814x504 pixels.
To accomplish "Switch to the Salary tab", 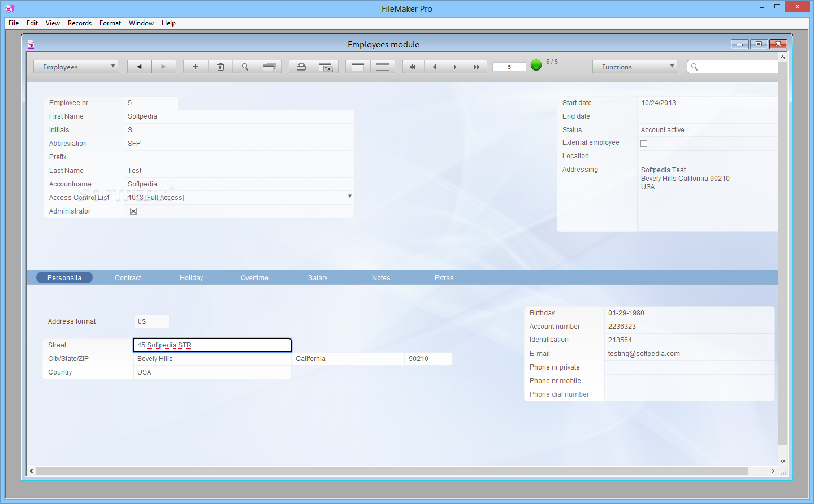I will click(318, 277).
